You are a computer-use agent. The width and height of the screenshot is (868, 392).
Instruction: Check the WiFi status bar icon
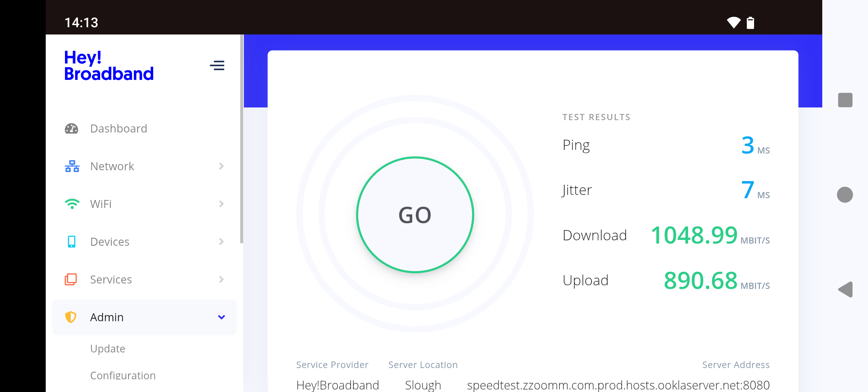(734, 22)
